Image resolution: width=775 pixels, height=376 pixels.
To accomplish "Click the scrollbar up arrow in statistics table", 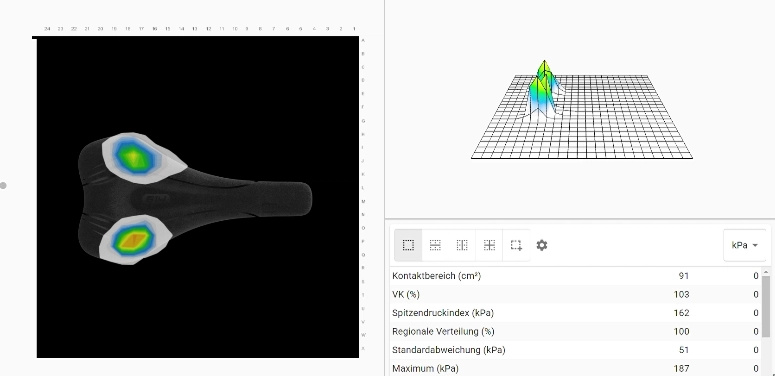I will pos(766,272).
